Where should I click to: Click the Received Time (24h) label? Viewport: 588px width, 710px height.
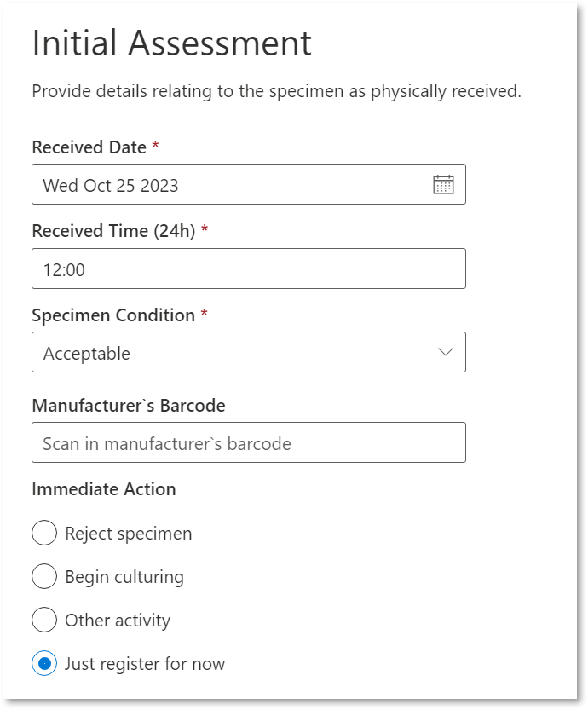pyautogui.click(x=113, y=231)
